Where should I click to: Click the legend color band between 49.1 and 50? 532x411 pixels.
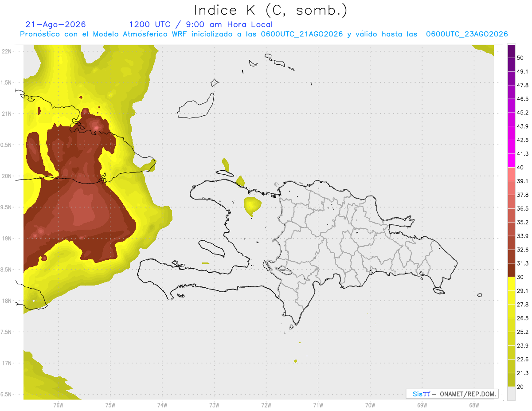pos(512,64)
